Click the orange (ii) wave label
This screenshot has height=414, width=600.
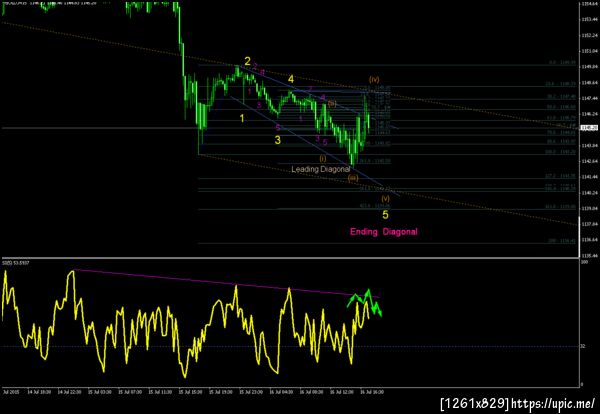pos(332,104)
